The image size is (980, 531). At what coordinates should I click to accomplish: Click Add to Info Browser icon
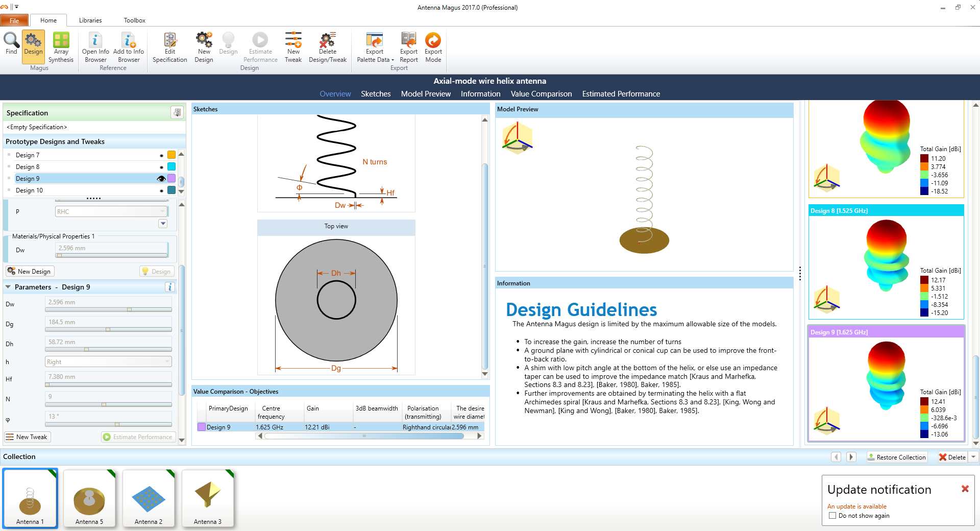129,40
